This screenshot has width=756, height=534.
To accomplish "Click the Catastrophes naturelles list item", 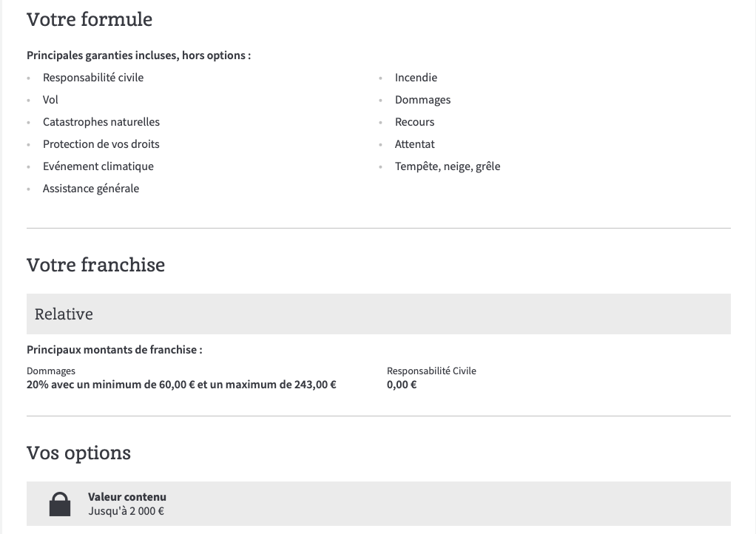I will coord(101,122).
